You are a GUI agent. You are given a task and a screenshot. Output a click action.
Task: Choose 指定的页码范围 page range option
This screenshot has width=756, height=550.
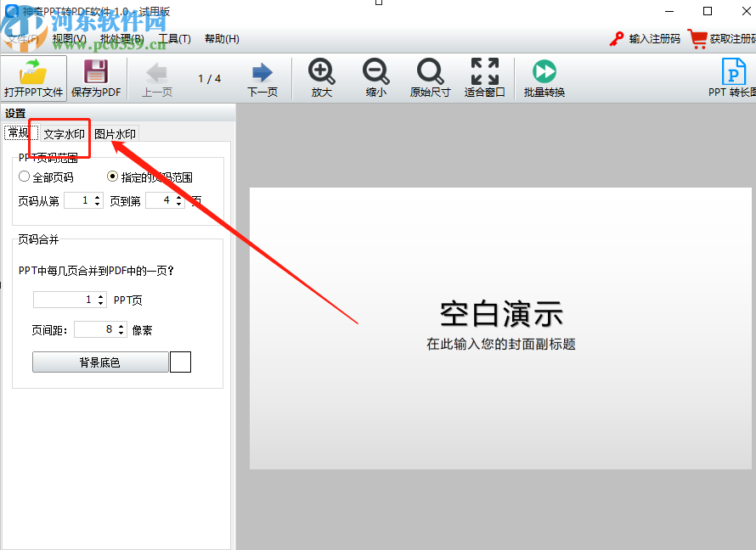coord(112,177)
